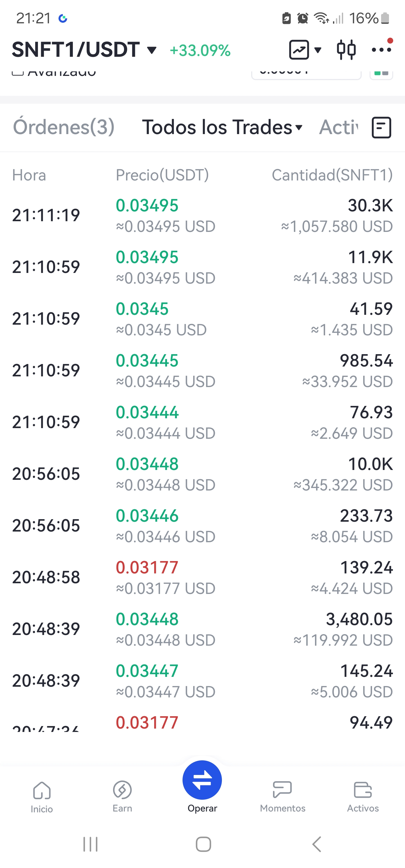Tap the red 0.03177 trade at 20:48:58
The width and height of the screenshot is (405, 868).
click(202, 578)
